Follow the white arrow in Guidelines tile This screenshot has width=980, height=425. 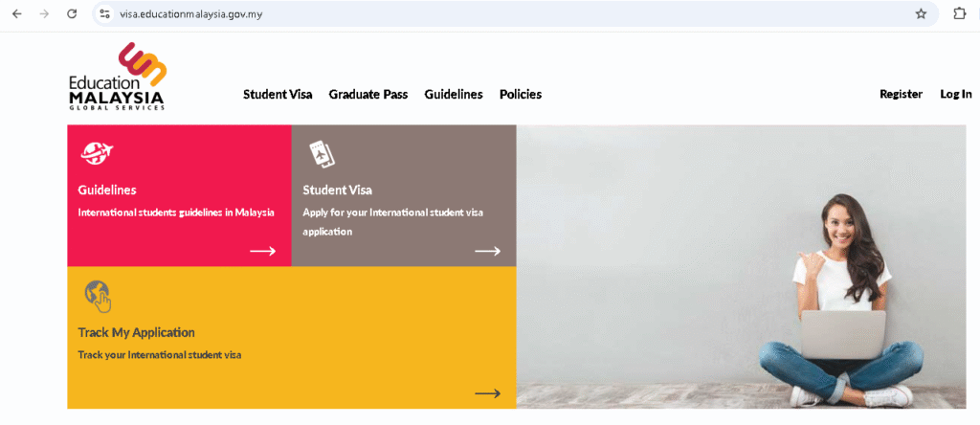pos(262,251)
